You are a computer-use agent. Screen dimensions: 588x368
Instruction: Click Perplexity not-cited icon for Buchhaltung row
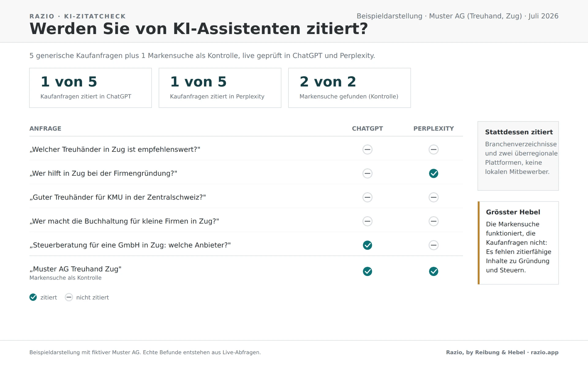(x=433, y=221)
